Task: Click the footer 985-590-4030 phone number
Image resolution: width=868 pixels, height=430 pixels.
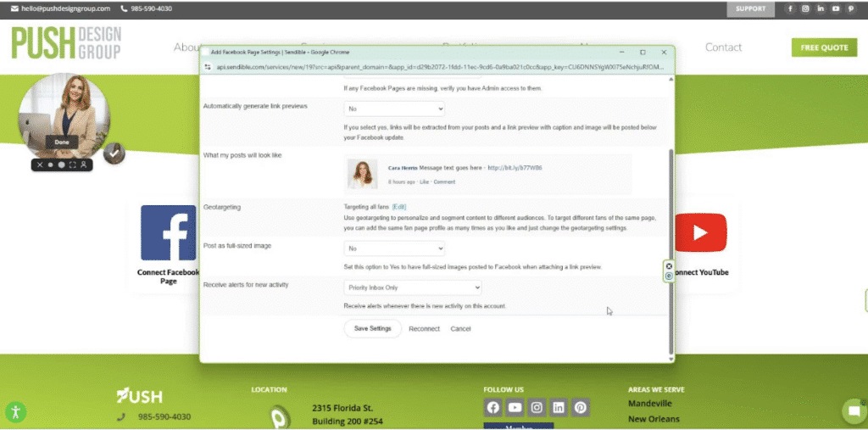Action: [164, 416]
